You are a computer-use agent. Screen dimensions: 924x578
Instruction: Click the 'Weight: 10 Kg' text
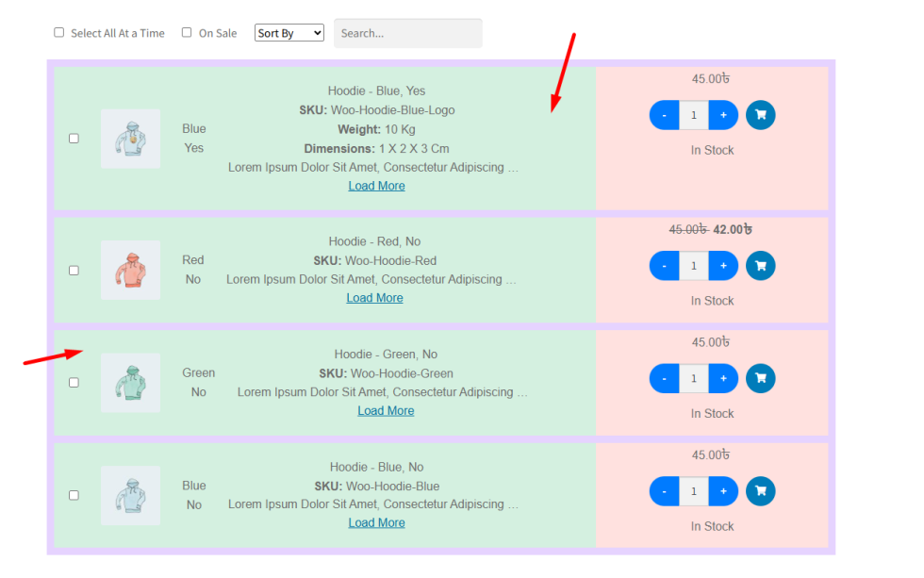[376, 129]
